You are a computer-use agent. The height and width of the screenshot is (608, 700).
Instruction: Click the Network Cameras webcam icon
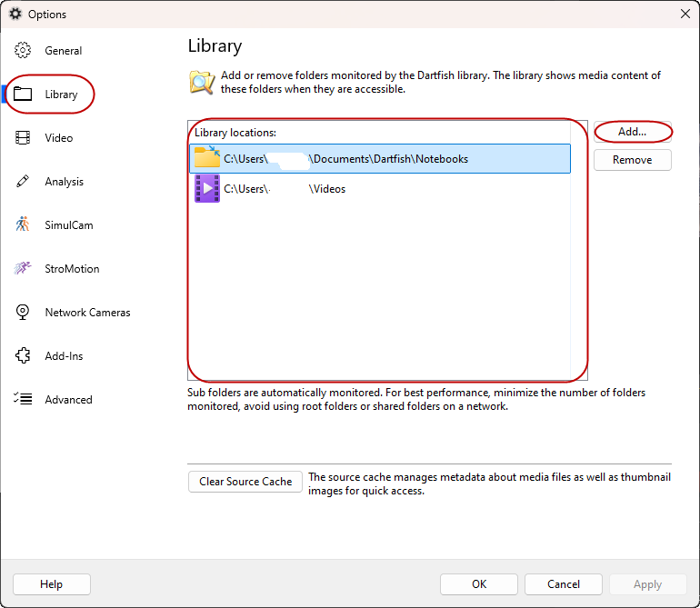pyautogui.click(x=23, y=312)
